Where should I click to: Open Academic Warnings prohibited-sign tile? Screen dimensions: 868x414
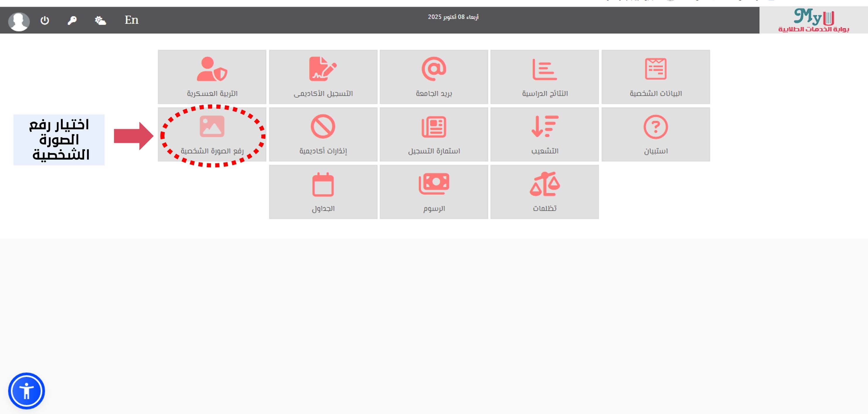[x=323, y=134]
